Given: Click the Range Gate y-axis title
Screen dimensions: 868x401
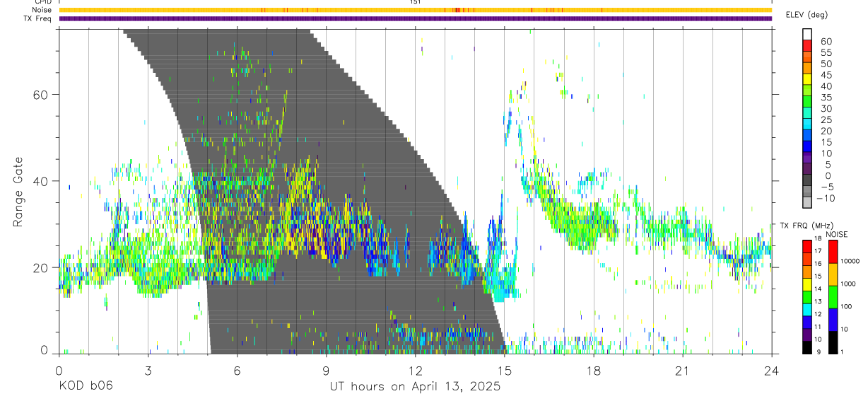Looking at the screenshot, I should pos(18,192).
